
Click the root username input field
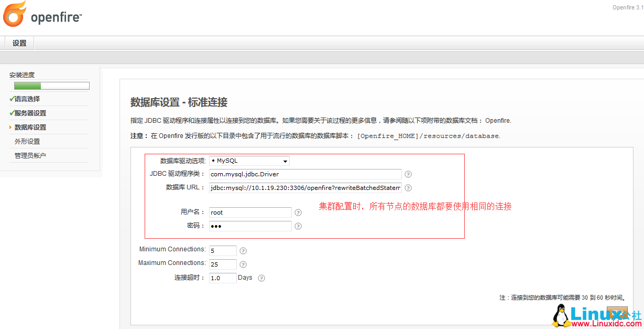click(250, 213)
